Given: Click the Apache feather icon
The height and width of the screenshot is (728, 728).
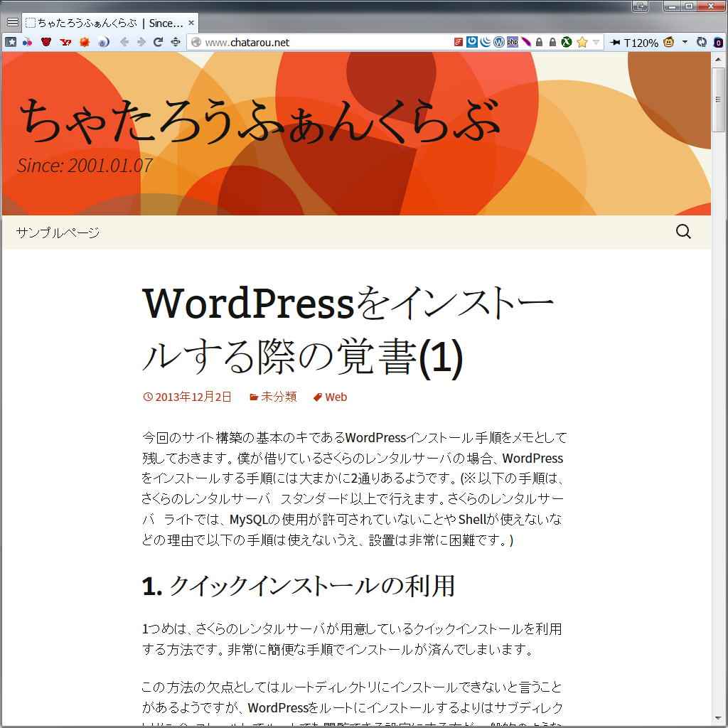Looking at the screenshot, I should (526, 42).
